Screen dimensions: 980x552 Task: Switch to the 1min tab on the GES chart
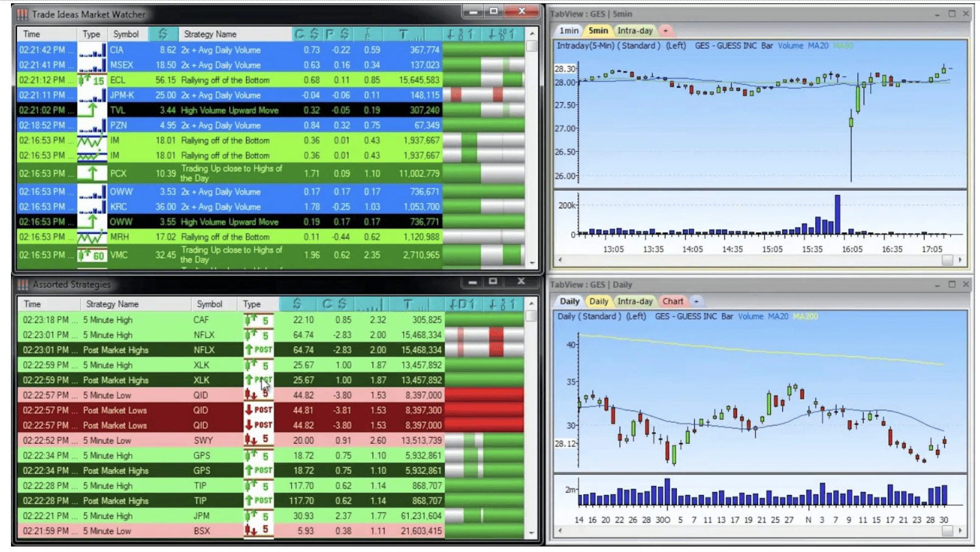[x=568, y=31]
